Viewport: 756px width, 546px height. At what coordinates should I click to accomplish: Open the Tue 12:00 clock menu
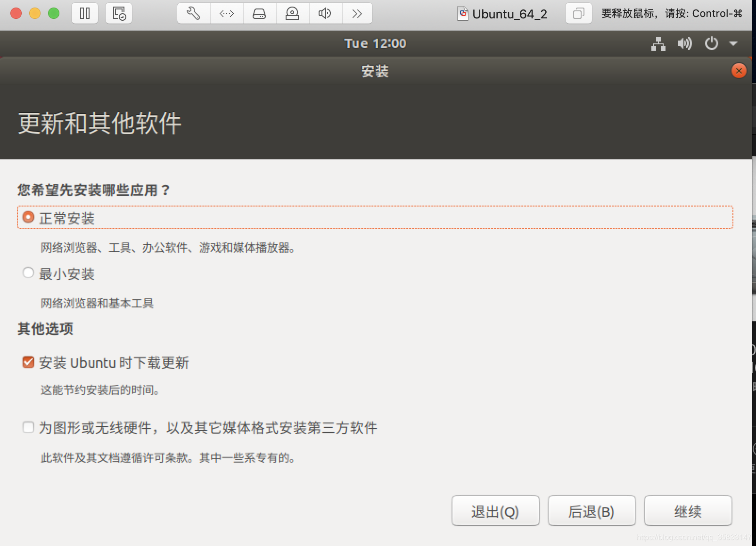pyautogui.click(x=375, y=43)
